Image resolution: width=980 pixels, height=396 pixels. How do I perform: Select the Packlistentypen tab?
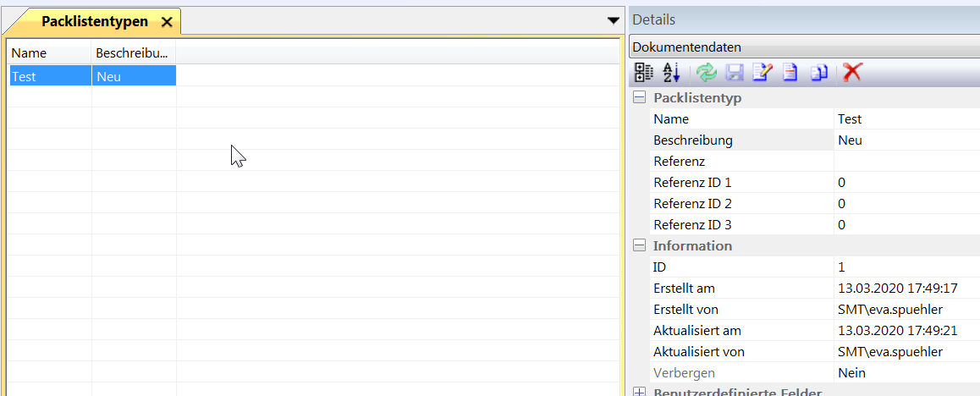94,22
